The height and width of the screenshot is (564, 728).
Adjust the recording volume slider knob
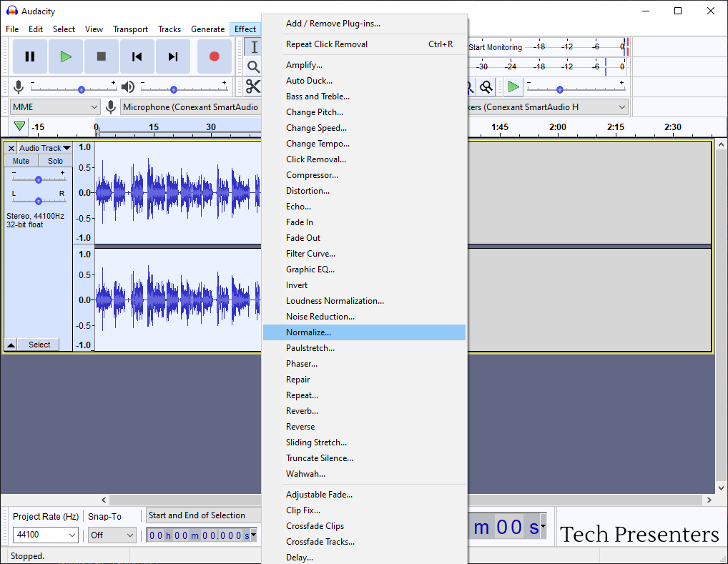click(82, 89)
